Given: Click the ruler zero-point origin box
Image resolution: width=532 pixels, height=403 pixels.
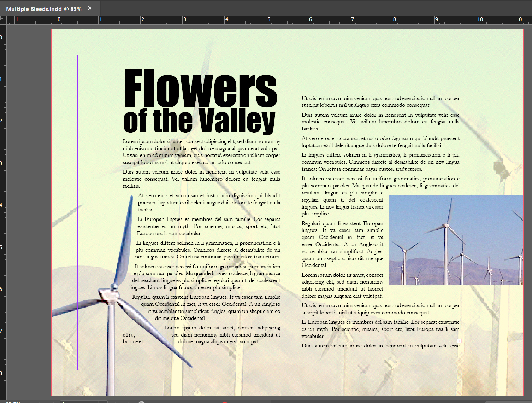Looking at the screenshot, I should tap(3, 20).
